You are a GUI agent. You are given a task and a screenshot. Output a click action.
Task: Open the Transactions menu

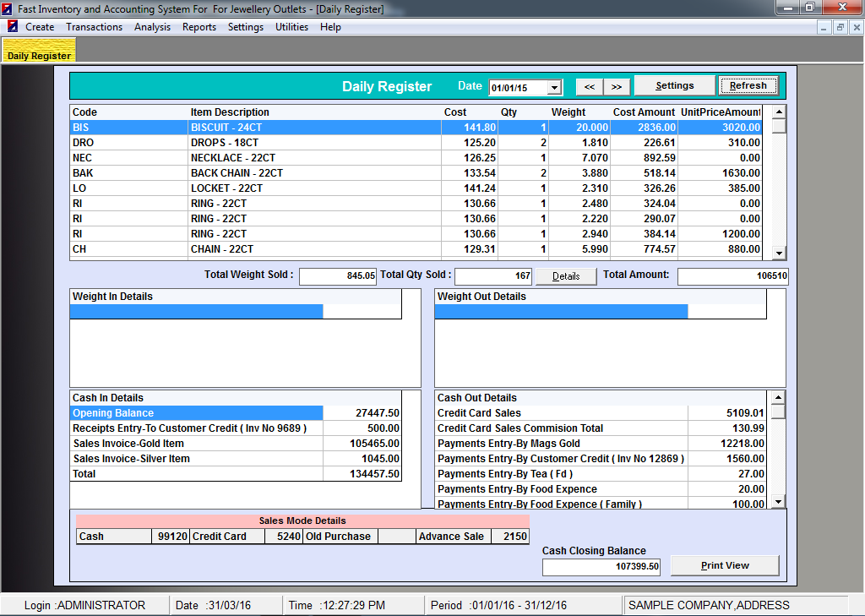tap(95, 27)
